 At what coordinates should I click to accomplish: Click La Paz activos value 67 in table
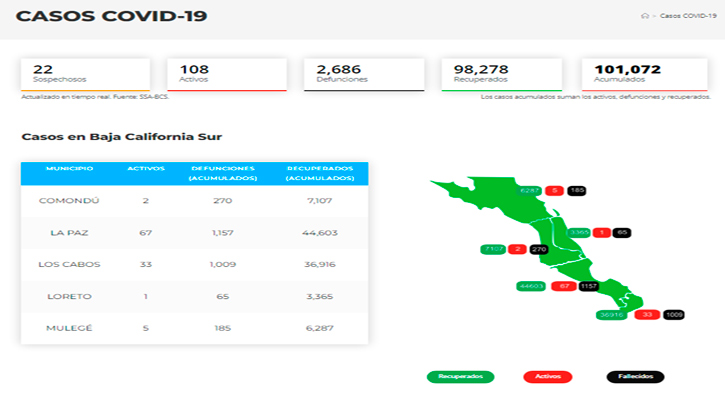pos(146,233)
